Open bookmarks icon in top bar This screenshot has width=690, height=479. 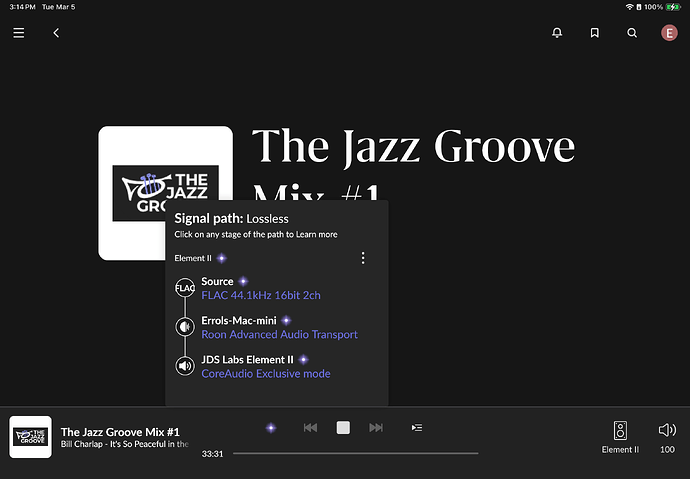[x=595, y=33]
